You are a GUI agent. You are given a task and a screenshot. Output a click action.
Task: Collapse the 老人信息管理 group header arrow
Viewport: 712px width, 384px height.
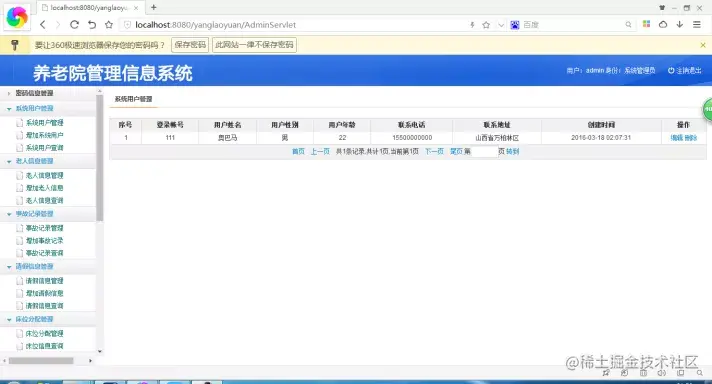pos(9,162)
